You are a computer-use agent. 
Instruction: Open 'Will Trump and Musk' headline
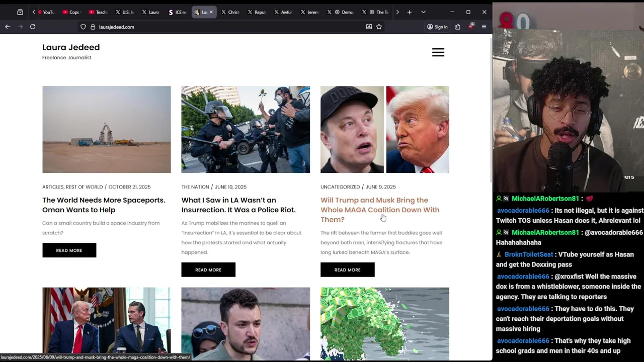[380, 210]
